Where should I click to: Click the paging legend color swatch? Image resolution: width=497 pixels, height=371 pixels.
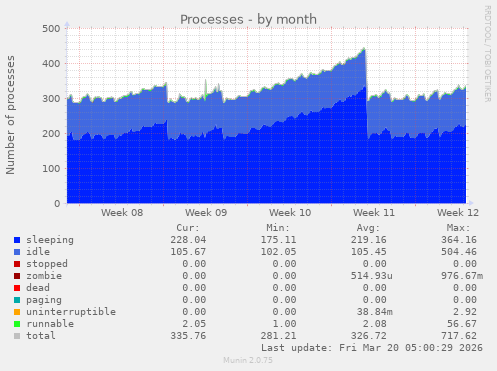pos(17,300)
